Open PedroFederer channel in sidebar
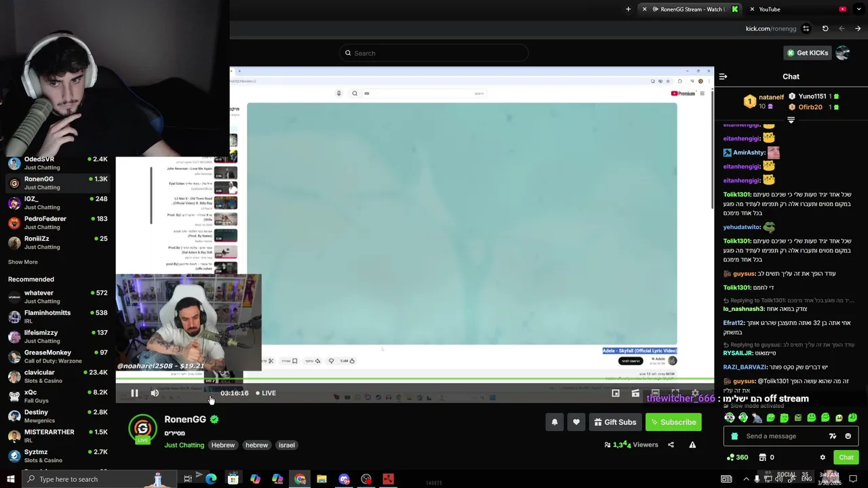Image resolution: width=868 pixels, height=488 pixels. click(58, 222)
